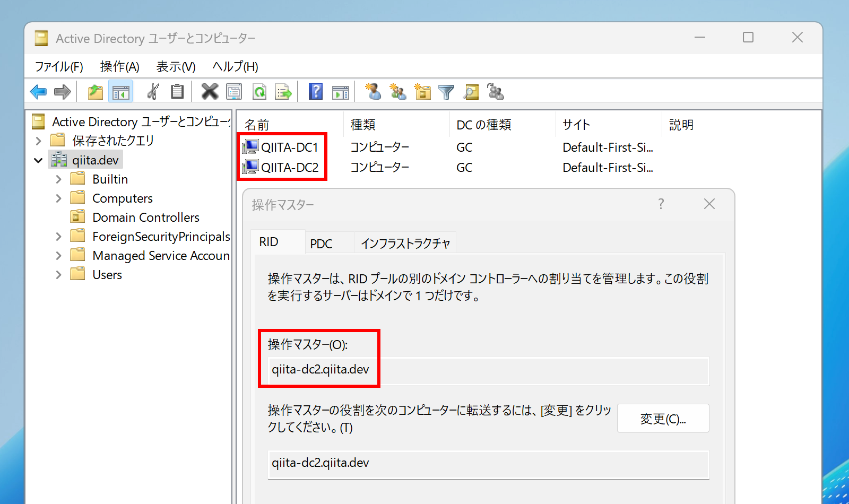Open Help with the question mark icon
Screen dimensions: 849x504
pyautogui.click(x=316, y=92)
